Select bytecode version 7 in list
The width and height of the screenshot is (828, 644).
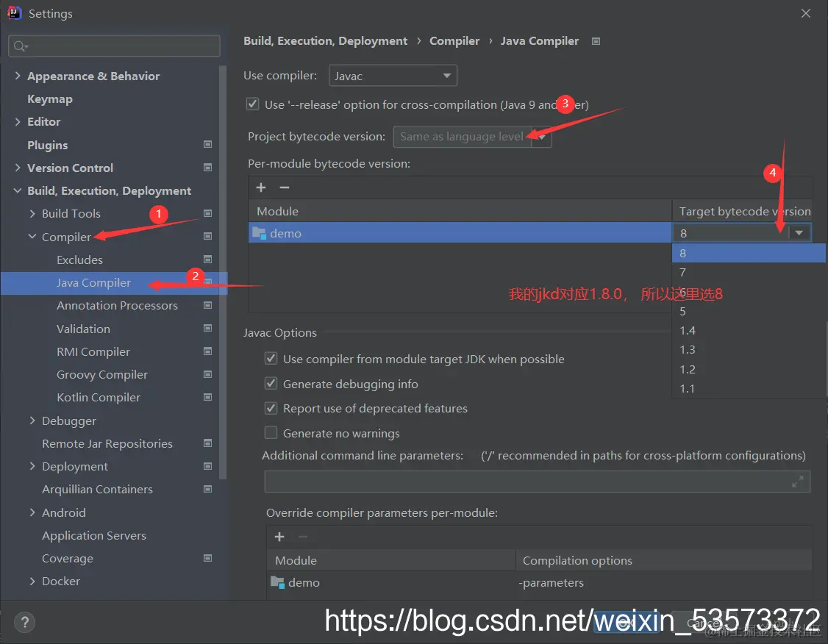coord(749,273)
